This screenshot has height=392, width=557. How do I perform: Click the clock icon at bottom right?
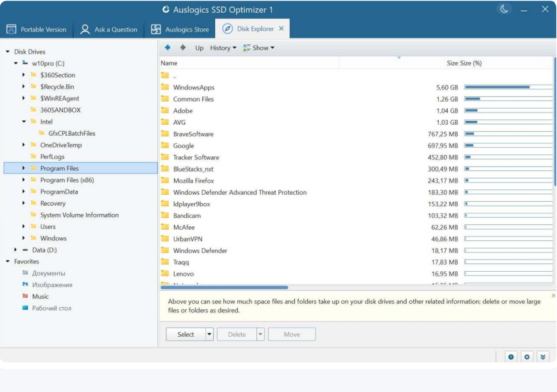(x=511, y=355)
